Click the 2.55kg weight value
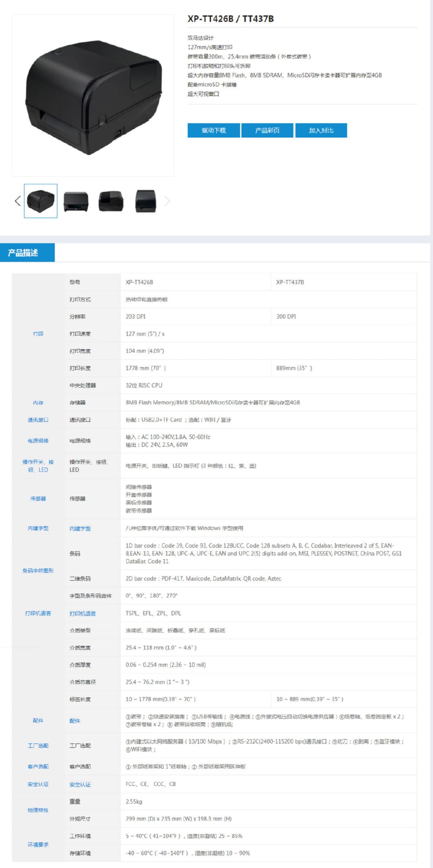Image resolution: width=433 pixels, height=868 pixels. (134, 802)
